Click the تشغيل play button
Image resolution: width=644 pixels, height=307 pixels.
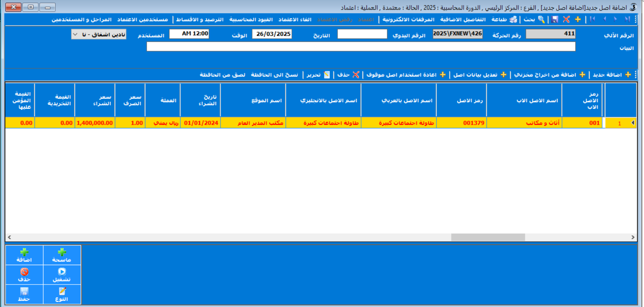(62, 275)
